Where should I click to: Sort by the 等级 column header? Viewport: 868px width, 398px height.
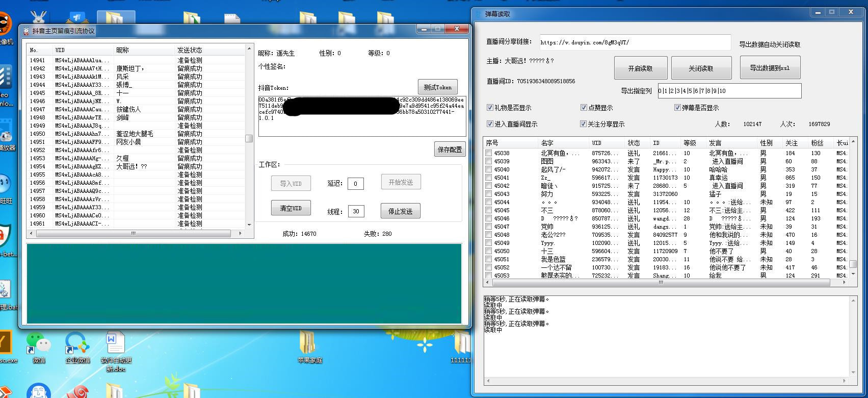pos(693,143)
